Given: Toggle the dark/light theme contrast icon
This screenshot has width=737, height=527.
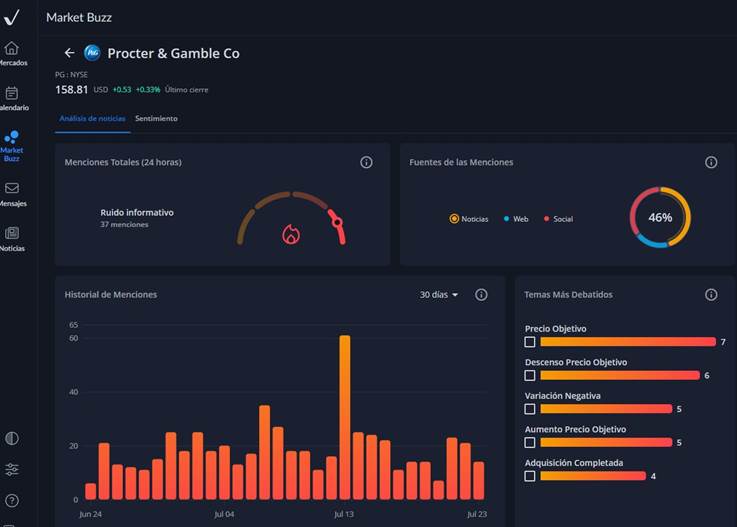Looking at the screenshot, I should (12, 438).
